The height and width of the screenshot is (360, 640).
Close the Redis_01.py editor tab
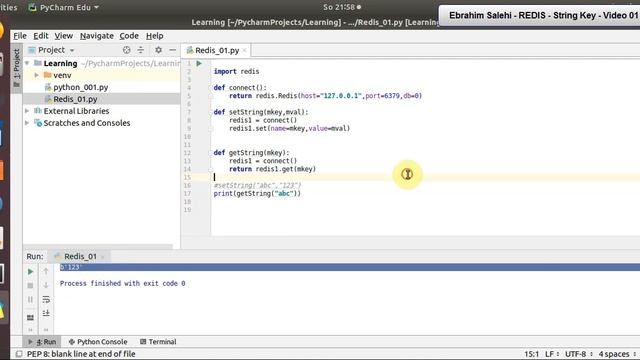pos(244,50)
